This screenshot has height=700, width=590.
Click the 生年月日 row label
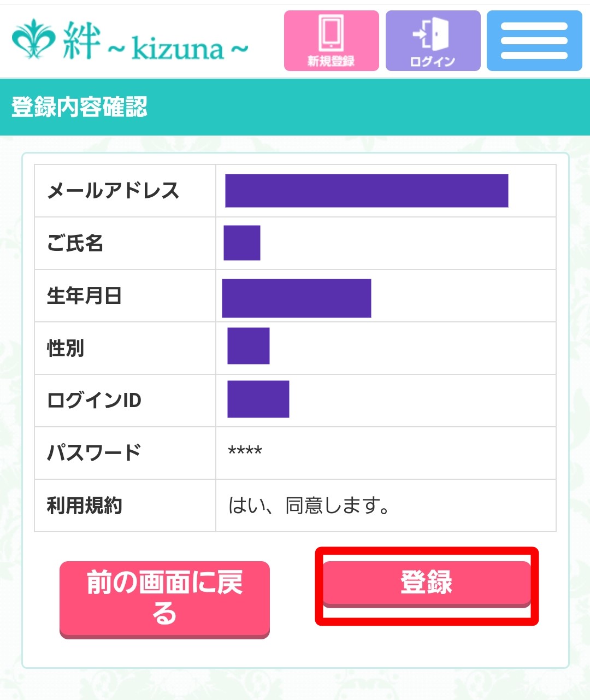tap(84, 296)
